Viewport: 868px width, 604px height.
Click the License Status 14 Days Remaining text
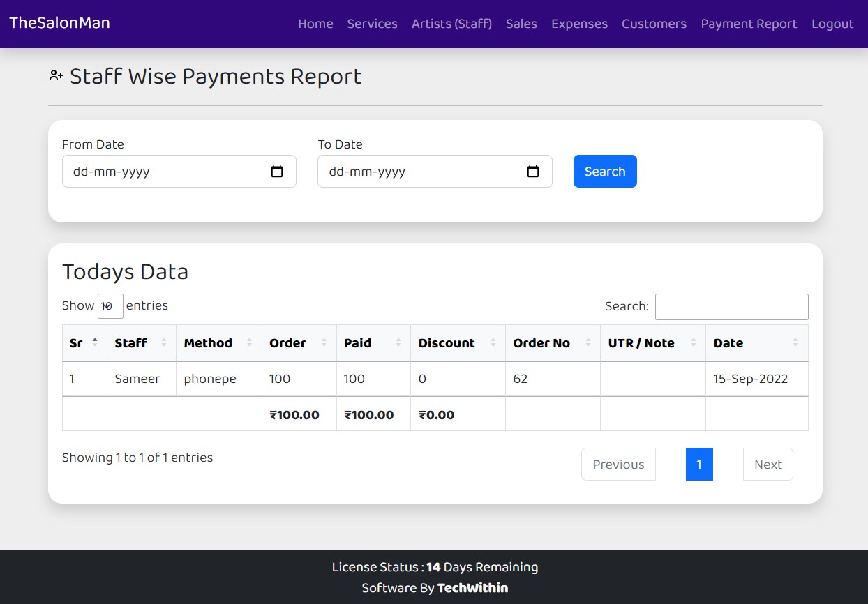tap(435, 567)
